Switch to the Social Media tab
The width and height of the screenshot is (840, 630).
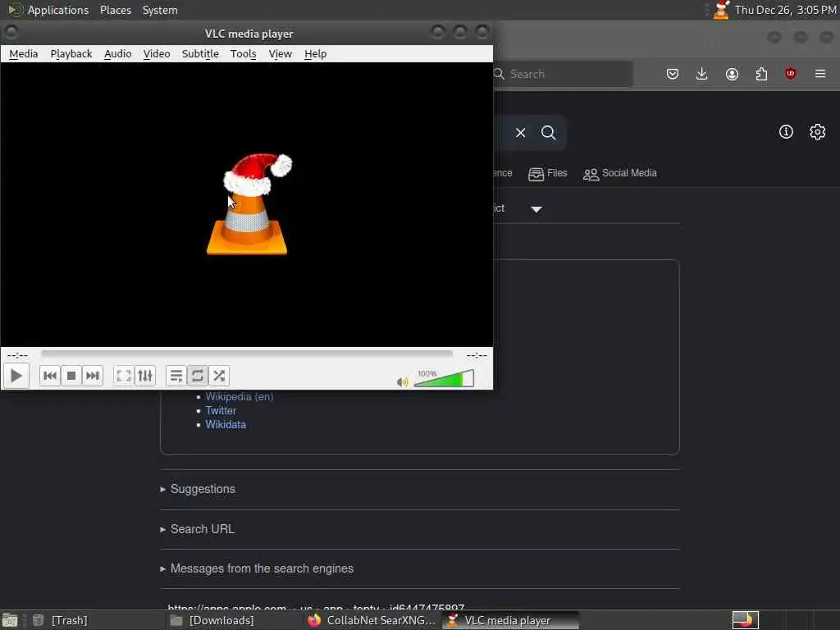pyautogui.click(x=620, y=173)
